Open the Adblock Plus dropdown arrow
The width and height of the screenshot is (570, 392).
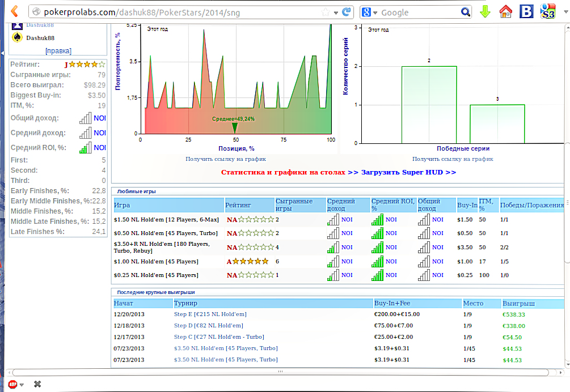pyautogui.click(x=22, y=385)
